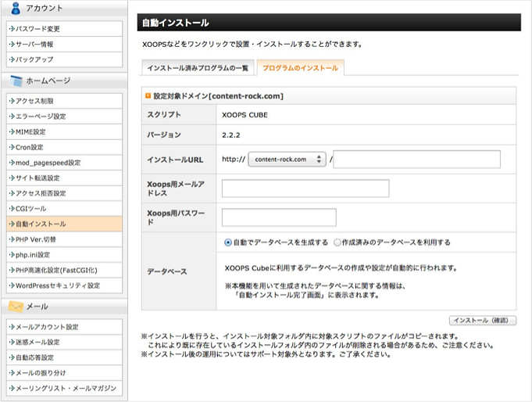Open MIME設定 in the sidebar
This screenshot has width=532, height=402.
65,132
